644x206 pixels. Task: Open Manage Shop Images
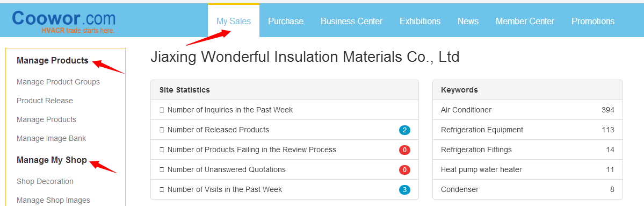(x=53, y=200)
